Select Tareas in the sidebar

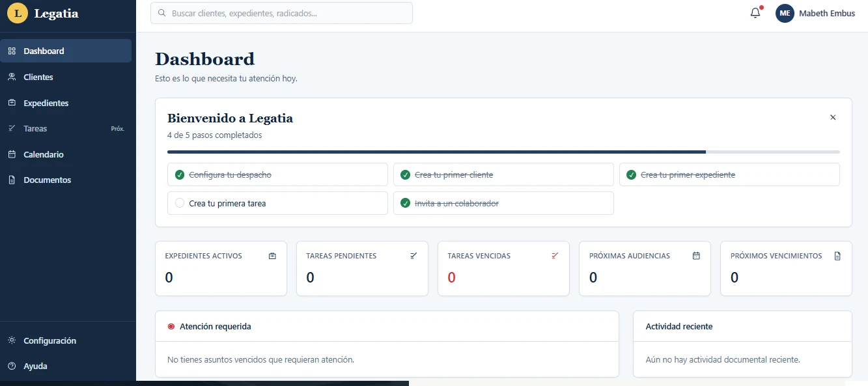point(66,128)
